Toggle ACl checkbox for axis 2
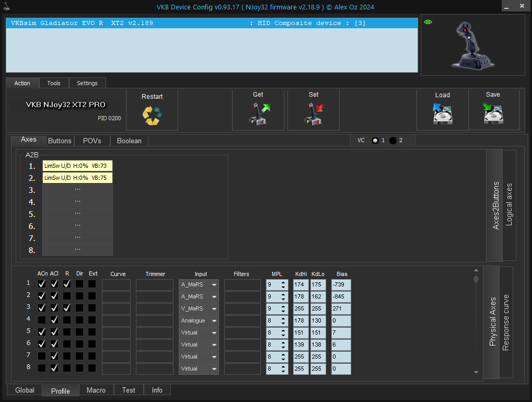This screenshot has width=532, height=402. click(54, 296)
